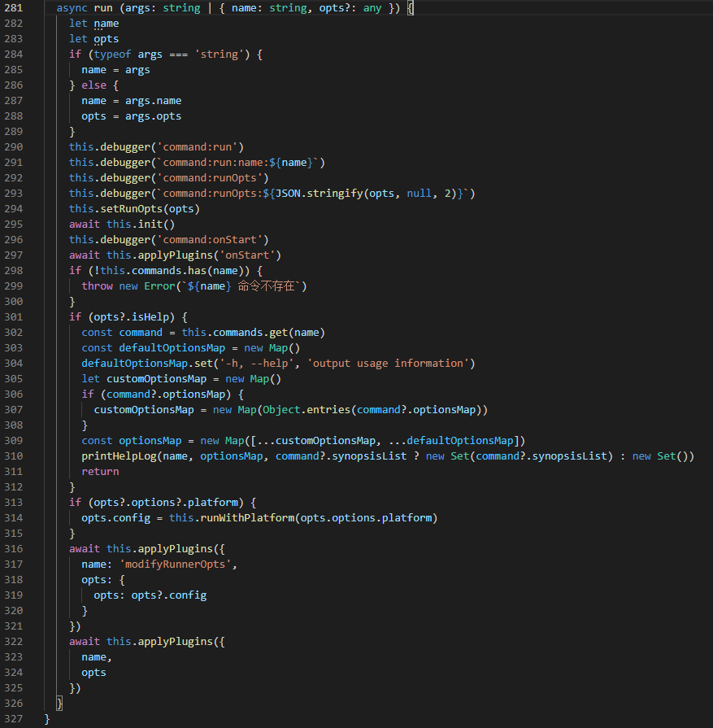Click the 'init' method call on line 295
Screen dimensions: 713x728
[x=150, y=225]
